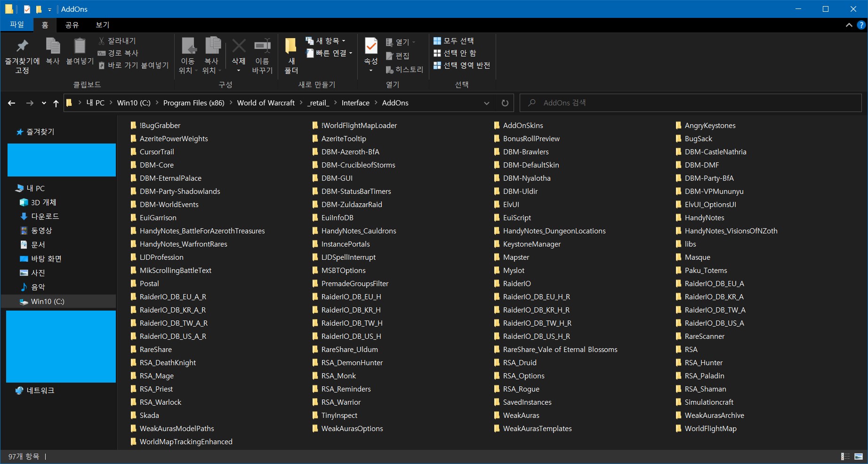868x464 pixels.
Task: Select Music (음악) in sidebar
Action: pyautogui.click(x=32, y=287)
